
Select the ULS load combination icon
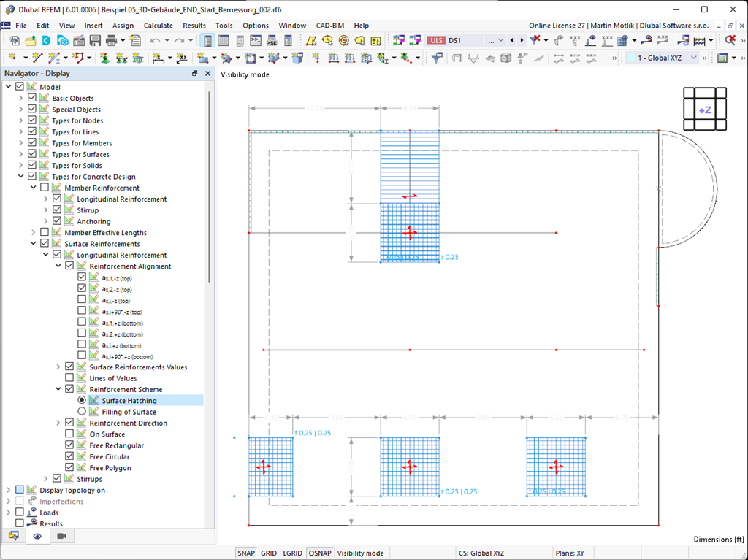pos(436,40)
